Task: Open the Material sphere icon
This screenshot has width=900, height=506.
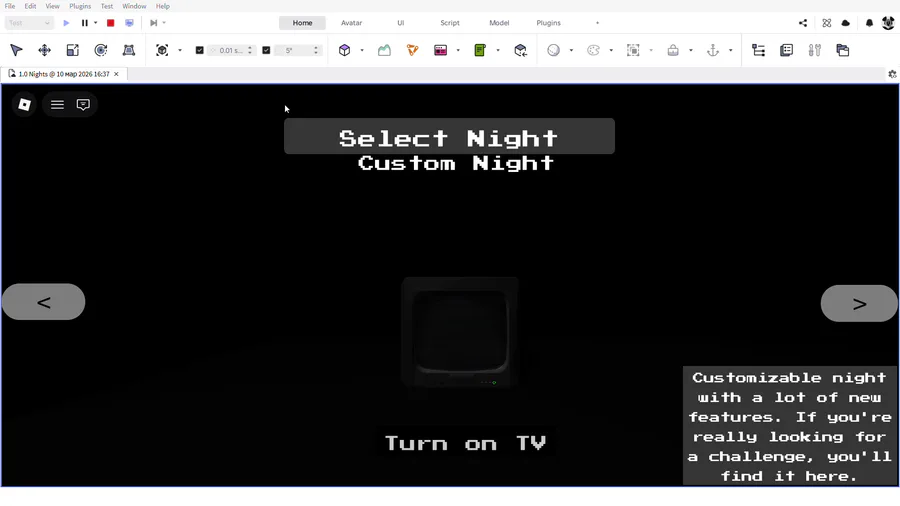Action: 553,50
